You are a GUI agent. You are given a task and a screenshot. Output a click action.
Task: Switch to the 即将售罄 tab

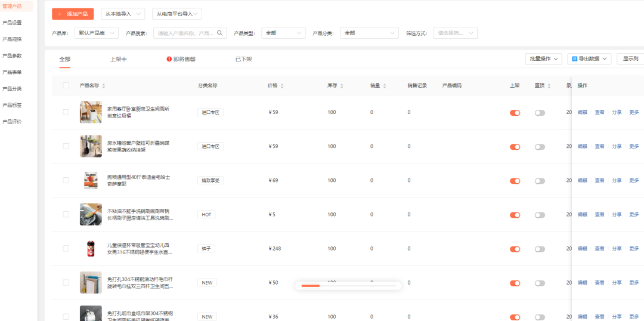click(x=181, y=59)
